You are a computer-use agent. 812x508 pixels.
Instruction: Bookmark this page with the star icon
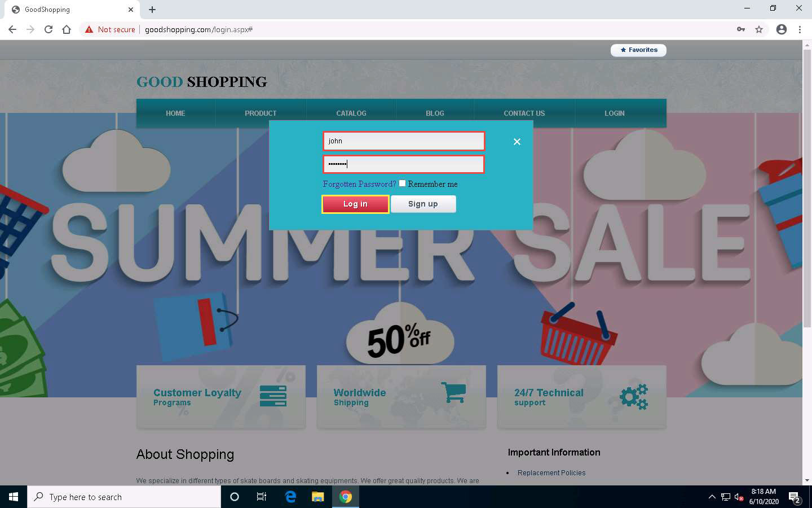tap(759, 29)
